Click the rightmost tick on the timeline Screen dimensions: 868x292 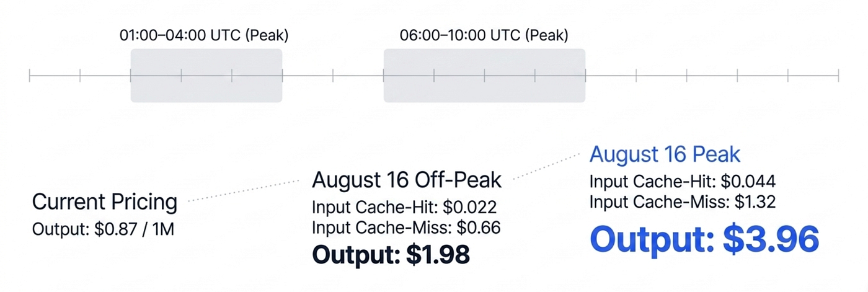coord(838,76)
